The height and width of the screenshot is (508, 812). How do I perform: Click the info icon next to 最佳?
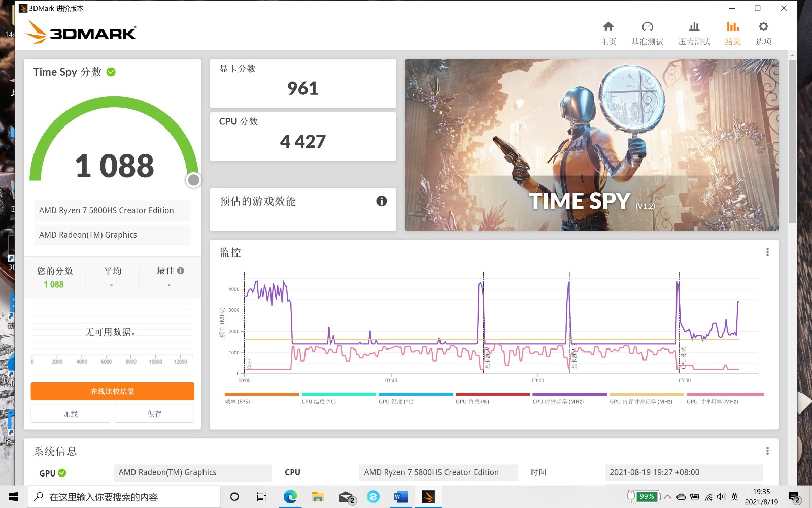pos(181,271)
